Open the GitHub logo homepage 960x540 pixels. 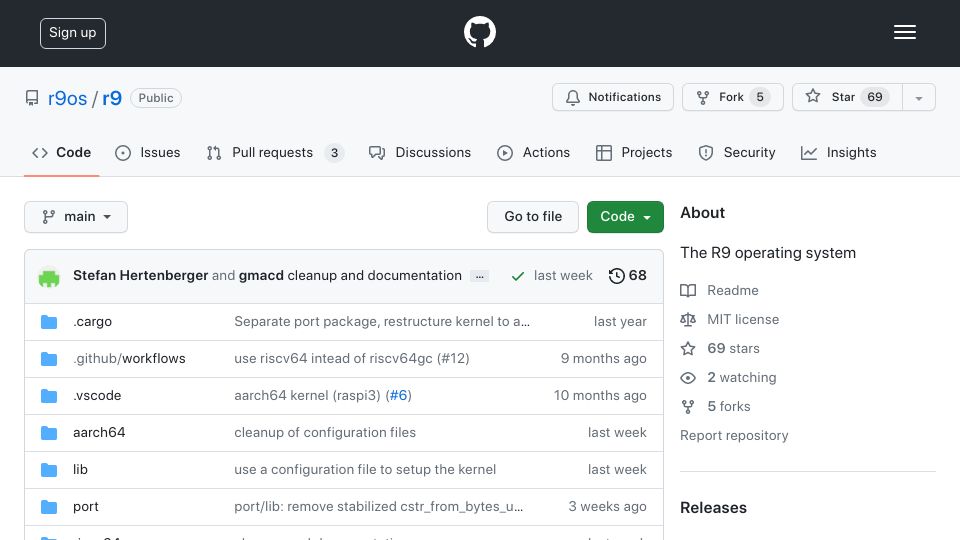tap(479, 32)
